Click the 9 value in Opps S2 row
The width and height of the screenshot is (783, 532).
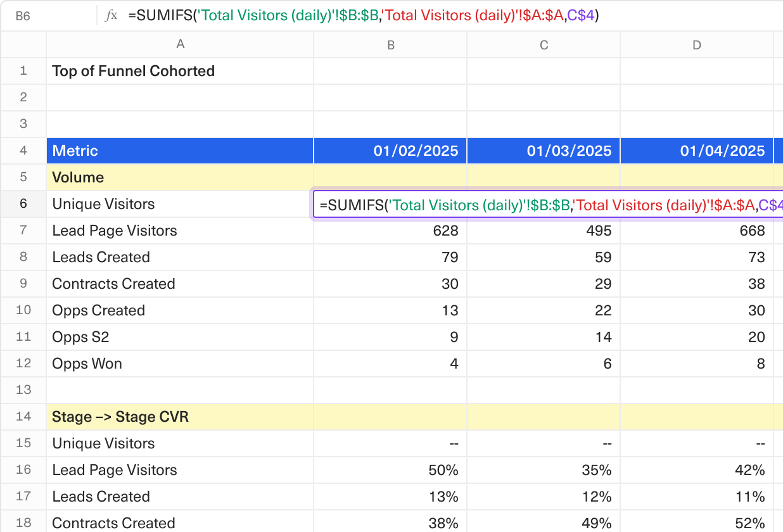[391, 337]
